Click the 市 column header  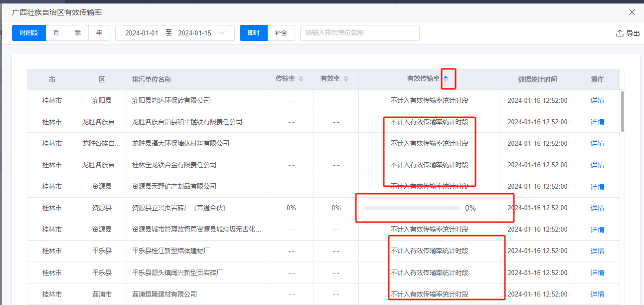coord(52,79)
